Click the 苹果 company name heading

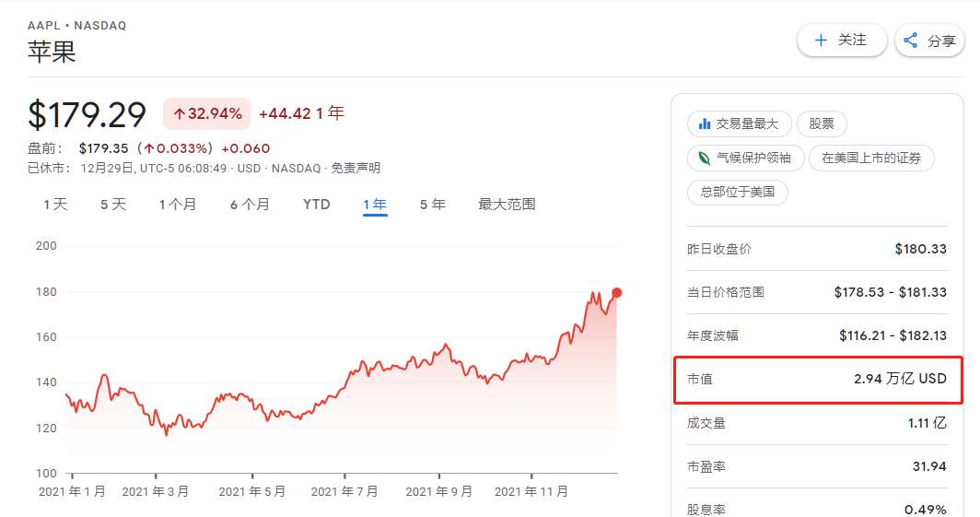point(52,52)
